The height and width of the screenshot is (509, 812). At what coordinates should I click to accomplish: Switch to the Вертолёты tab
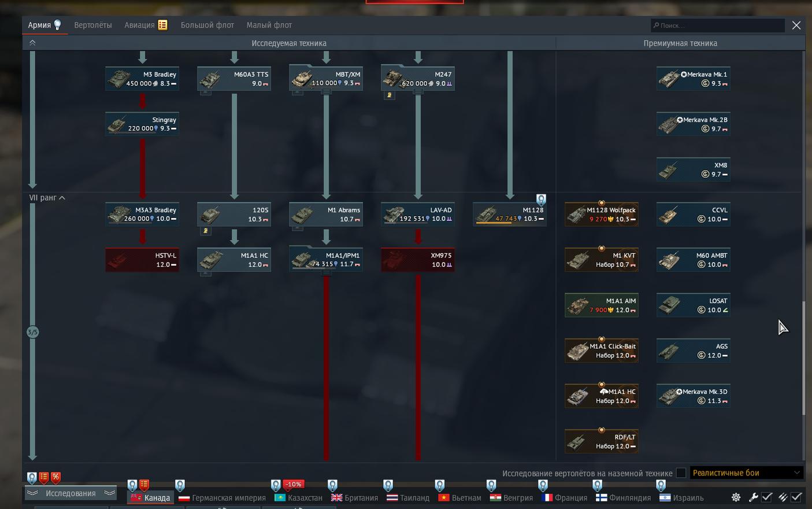point(92,25)
